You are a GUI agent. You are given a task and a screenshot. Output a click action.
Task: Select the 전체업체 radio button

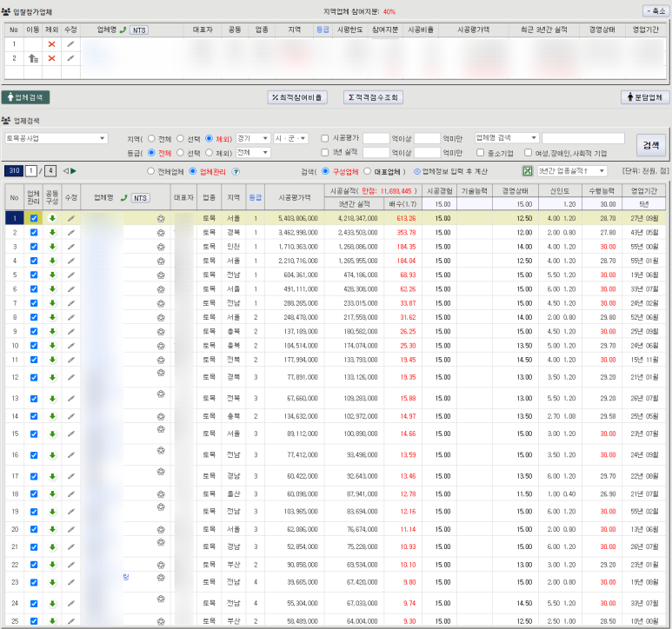click(150, 171)
